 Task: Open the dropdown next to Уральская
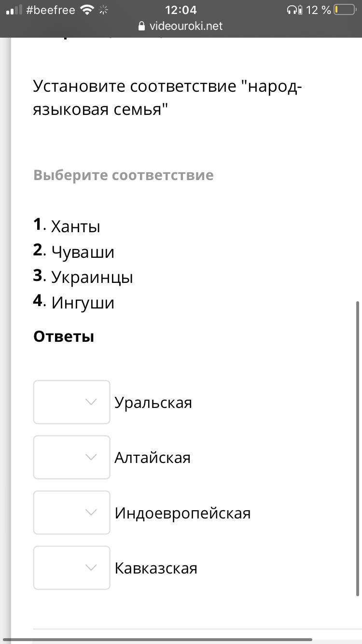coord(71,402)
